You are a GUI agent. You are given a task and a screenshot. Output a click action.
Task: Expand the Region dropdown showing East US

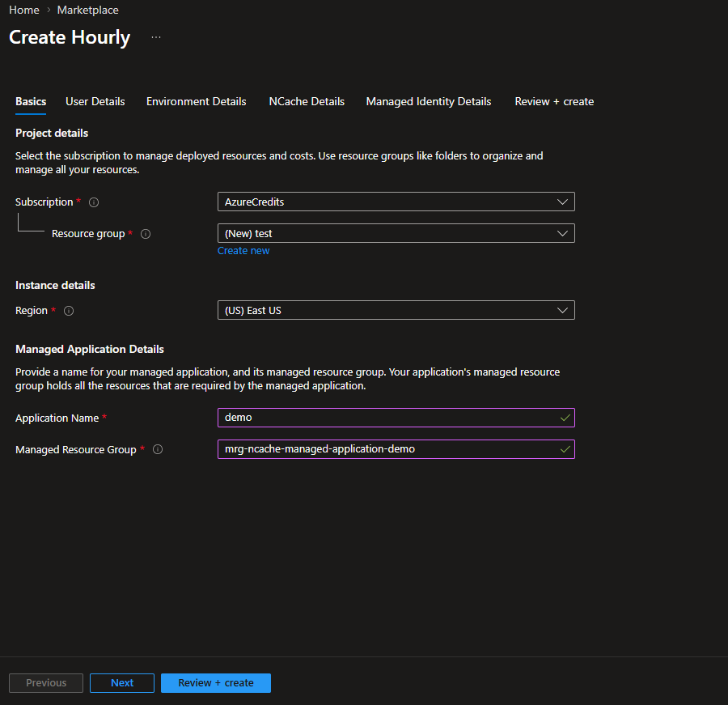pyautogui.click(x=396, y=310)
